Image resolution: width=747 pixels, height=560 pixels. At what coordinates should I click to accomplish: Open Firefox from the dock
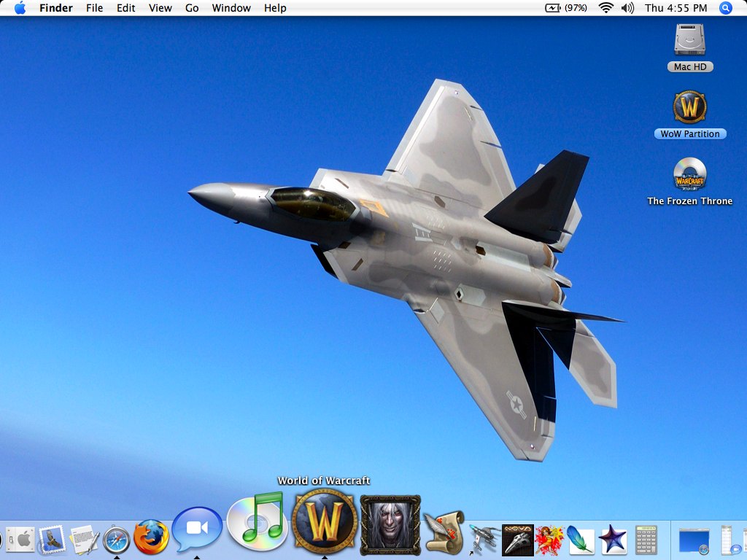point(152,538)
